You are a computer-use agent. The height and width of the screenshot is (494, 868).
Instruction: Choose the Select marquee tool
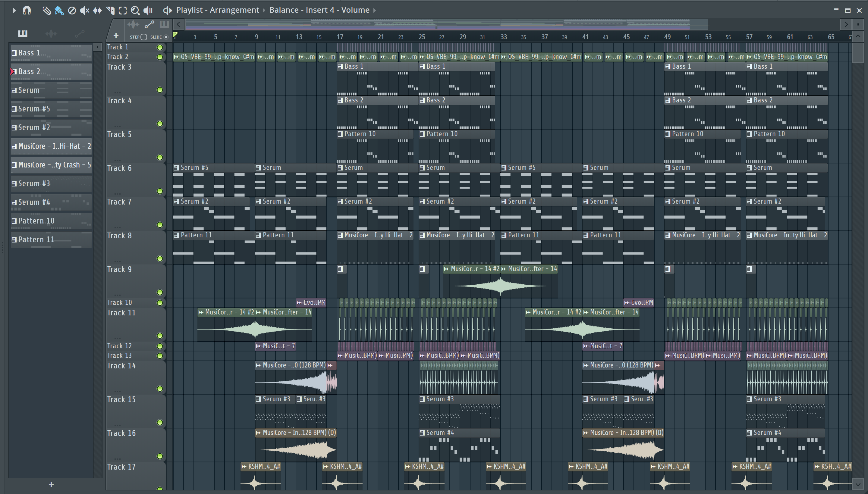(x=123, y=11)
